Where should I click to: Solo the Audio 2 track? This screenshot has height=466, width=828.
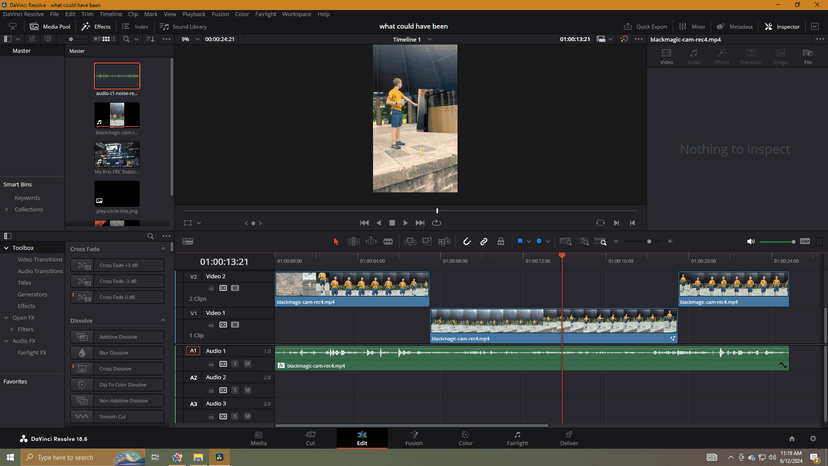pyautogui.click(x=235, y=390)
